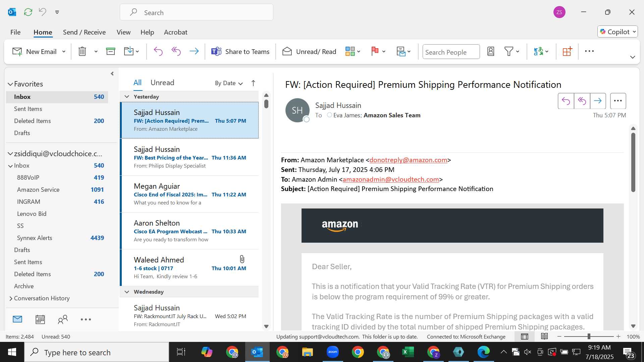Click donotreply@amazon.com link
644x362 pixels.
(x=408, y=160)
